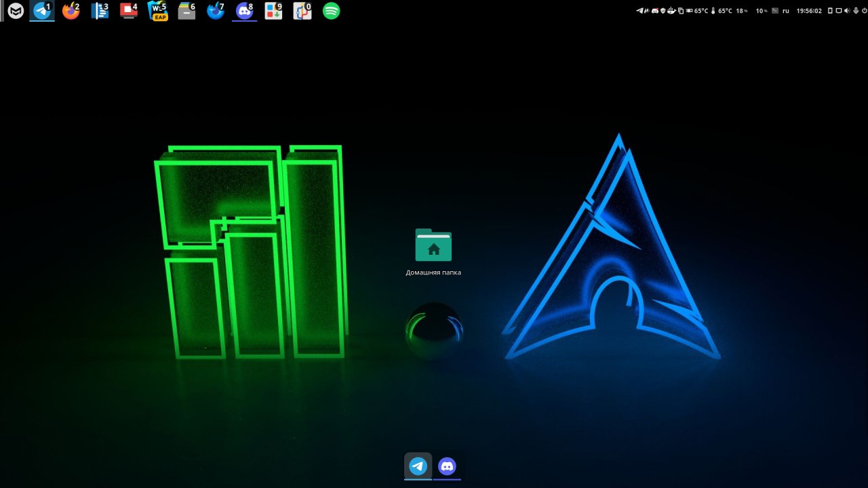Open Firefox on workspace 2
The image size is (868, 488).
tap(71, 11)
